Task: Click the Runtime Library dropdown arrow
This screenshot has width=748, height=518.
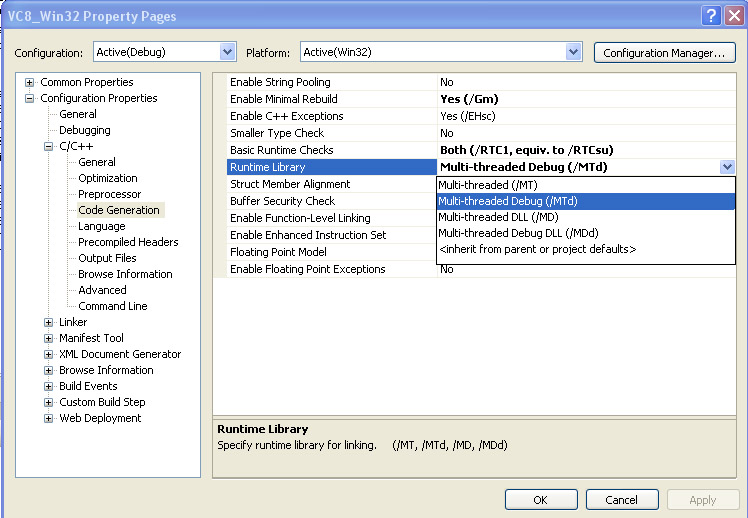Action: pyautogui.click(x=727, y=167)
